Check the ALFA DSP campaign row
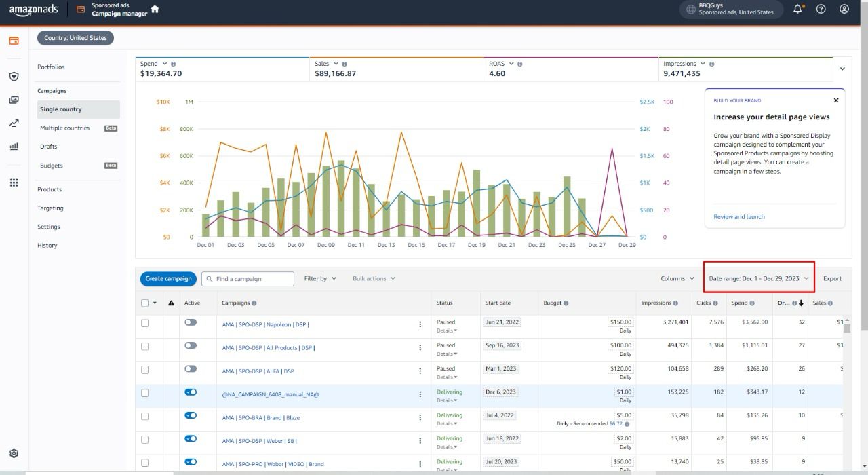The height and width of the screenshot is (475, 868). click(x=144, y=370)
